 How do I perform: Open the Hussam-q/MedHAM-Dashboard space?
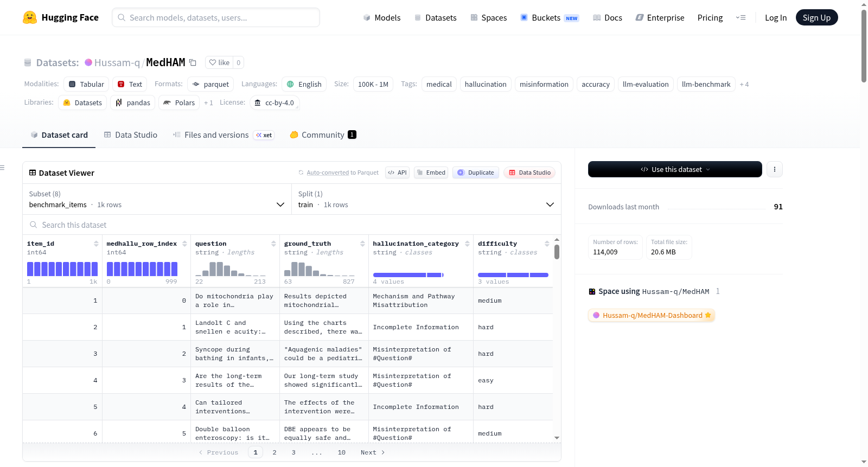coord(652,315)
